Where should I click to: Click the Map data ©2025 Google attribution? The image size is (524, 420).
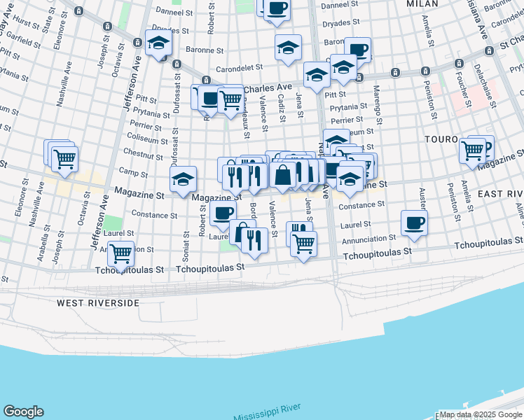(x=481, y=415)
